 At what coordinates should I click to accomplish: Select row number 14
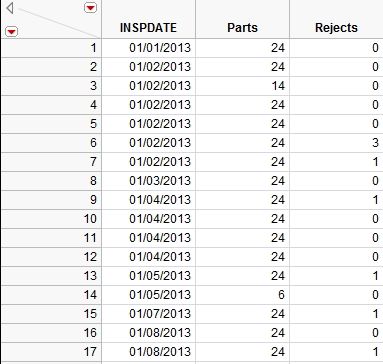coord(51,295)
